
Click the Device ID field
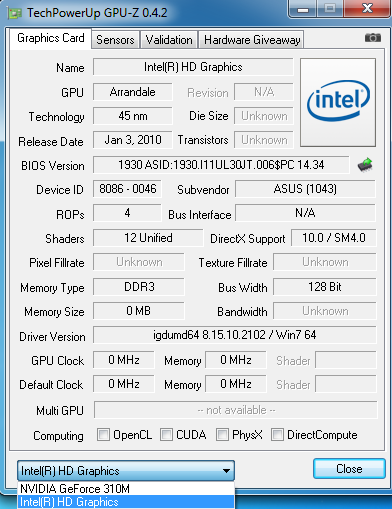tap(127, 189)
